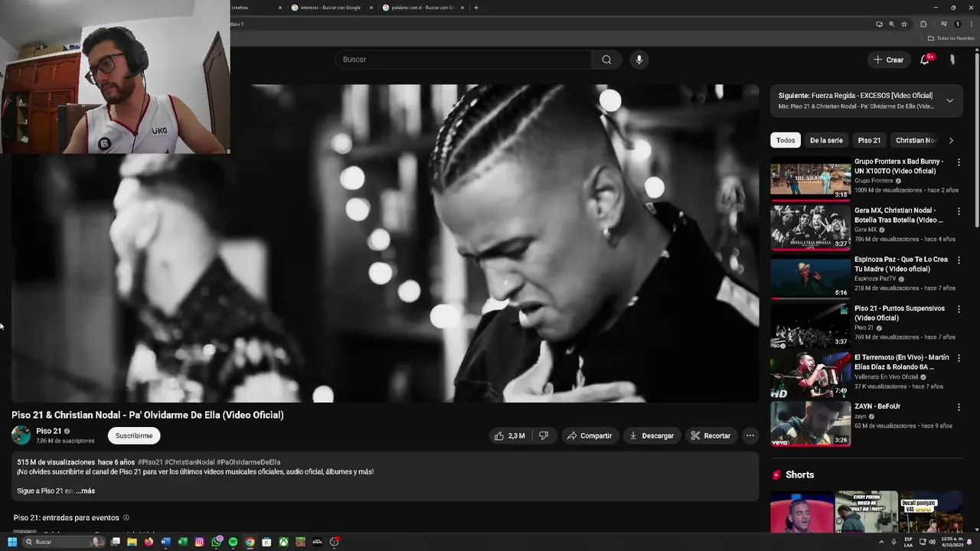Bookmark this page with the star icon
980x551 pixels.
coord(904,24)
